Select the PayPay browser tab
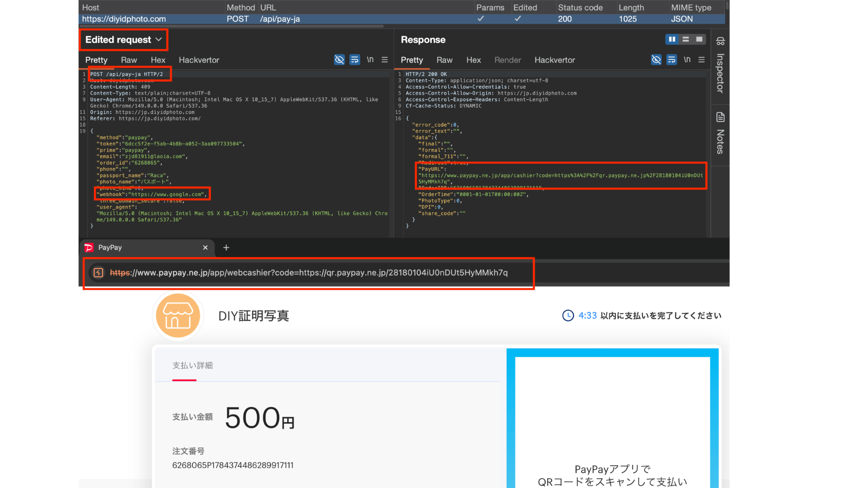 pos(147,247)
